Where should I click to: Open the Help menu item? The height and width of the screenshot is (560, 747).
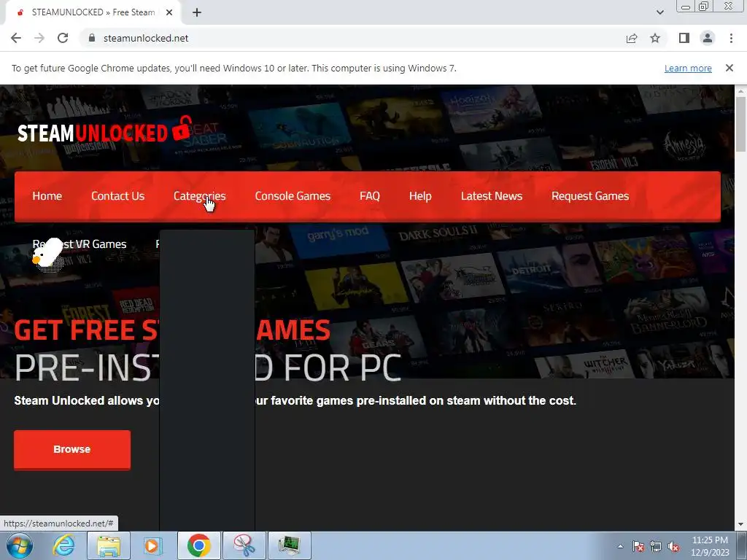(x=420, y=195)
